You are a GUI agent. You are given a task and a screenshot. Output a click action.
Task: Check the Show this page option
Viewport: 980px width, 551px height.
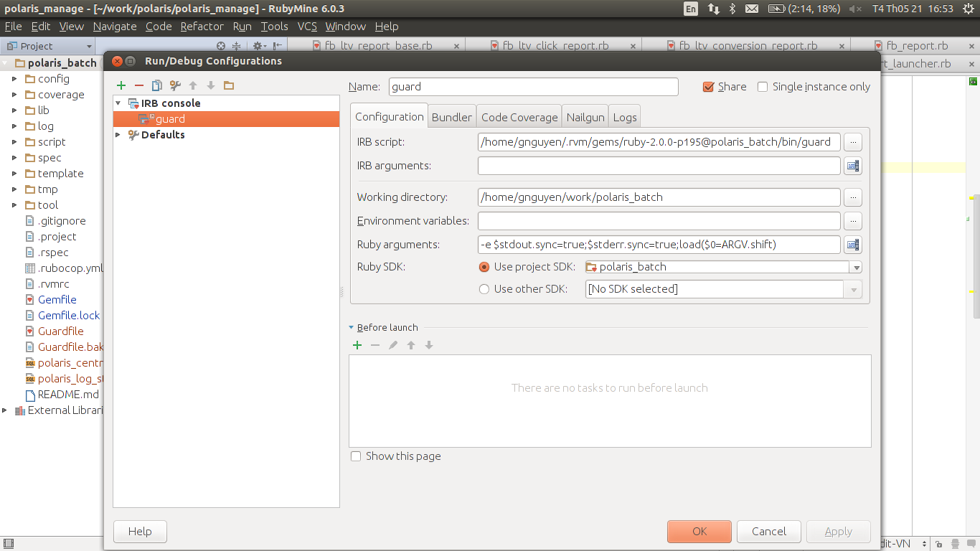coord(356,456)
